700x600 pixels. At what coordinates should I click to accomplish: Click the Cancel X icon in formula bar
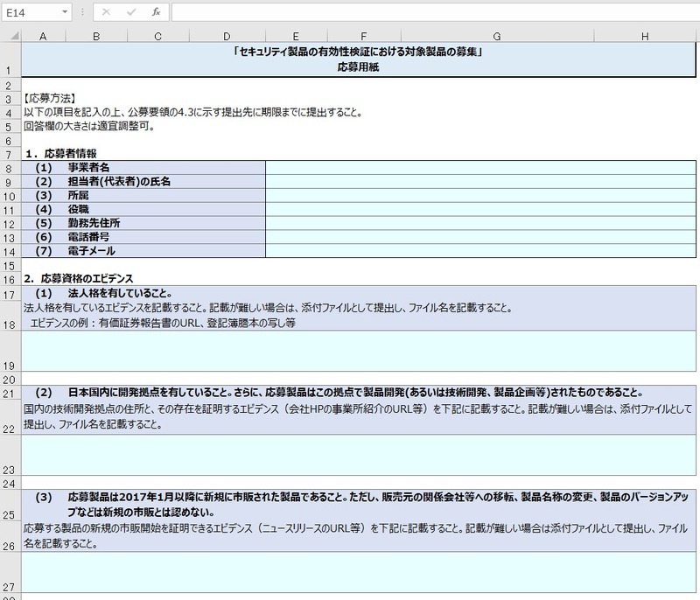point(106,12)
